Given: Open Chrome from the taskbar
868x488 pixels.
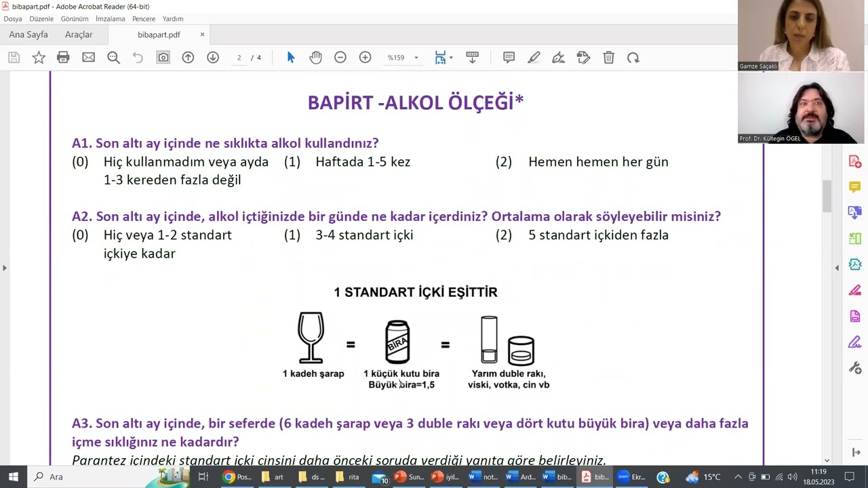Looking at the screenshot, I should (238, 477).
